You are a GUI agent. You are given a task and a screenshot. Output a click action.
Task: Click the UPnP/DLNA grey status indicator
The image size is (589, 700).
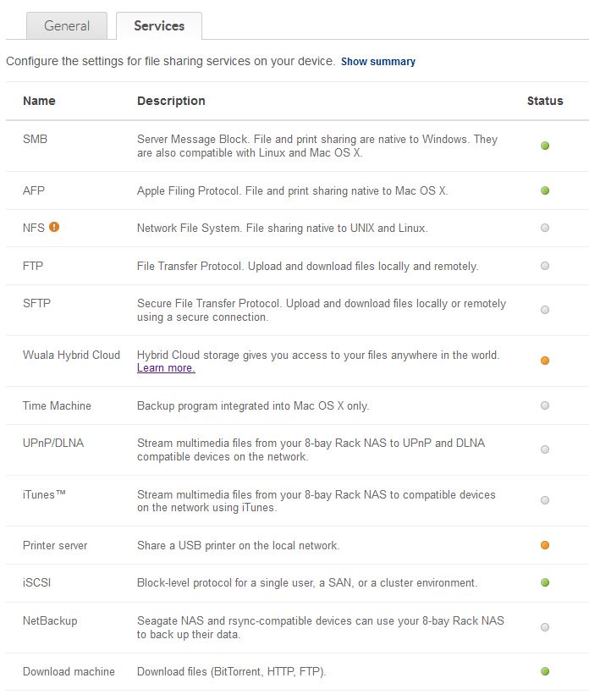coord(544,449)
